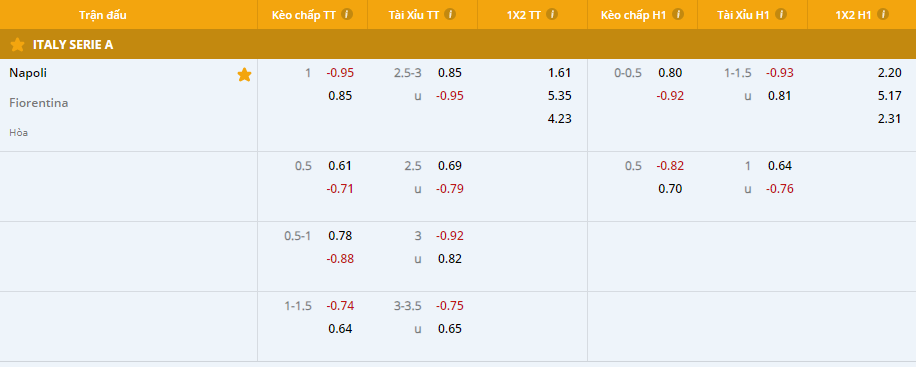
Task: Toggle the ITALY SERIE A league favorite star
Action: [x=18, y=44]
